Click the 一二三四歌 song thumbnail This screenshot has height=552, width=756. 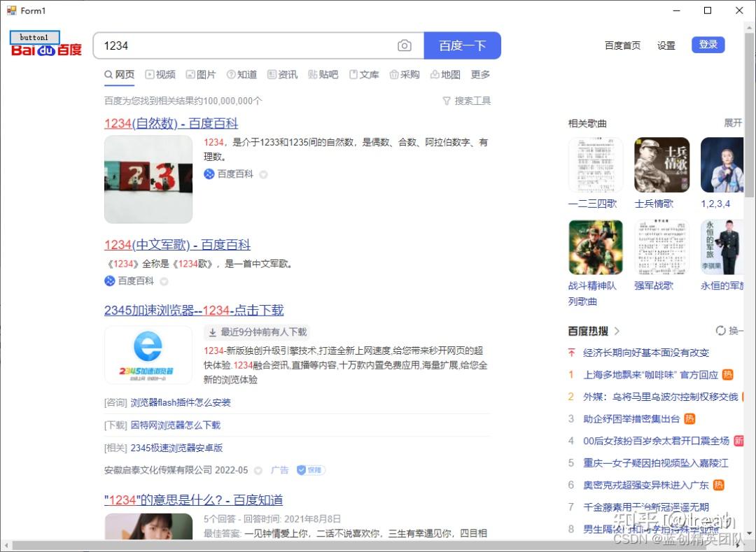click(x=596, y=164)
